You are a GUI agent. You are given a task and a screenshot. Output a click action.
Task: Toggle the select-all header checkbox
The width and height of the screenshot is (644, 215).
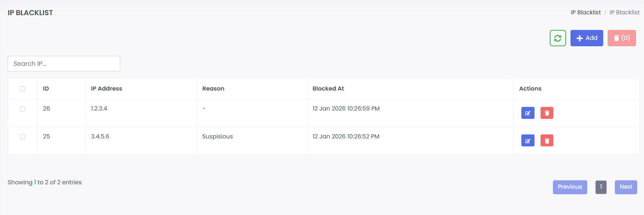[x=23, y=89]
